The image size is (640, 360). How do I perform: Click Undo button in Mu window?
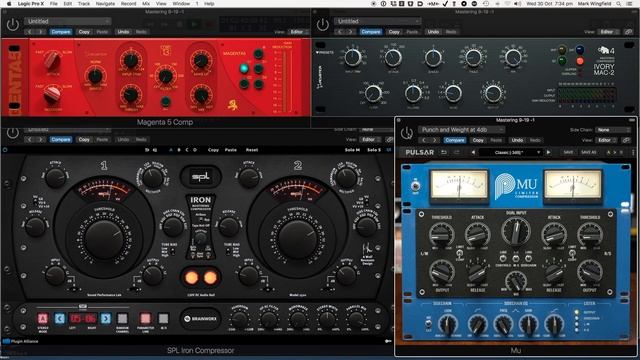[x=517, y=140]
